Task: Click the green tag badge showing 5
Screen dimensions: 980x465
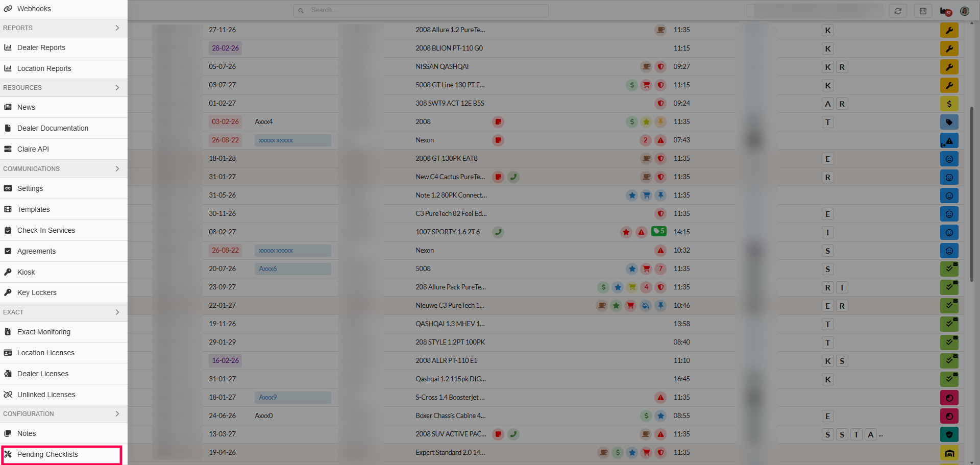Action: pos(658,231)
